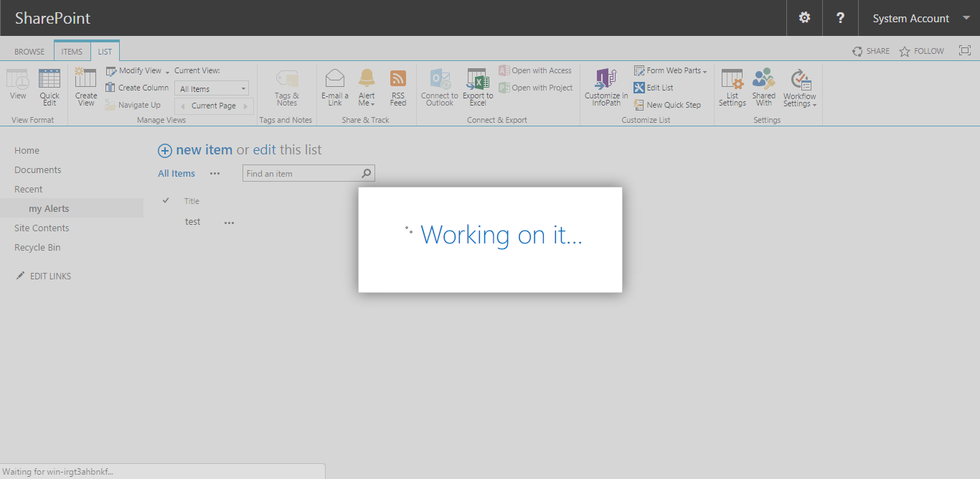Click the Tags & Notes icon
This screenshot has width=980, height=479.
[x=286, y=88]
